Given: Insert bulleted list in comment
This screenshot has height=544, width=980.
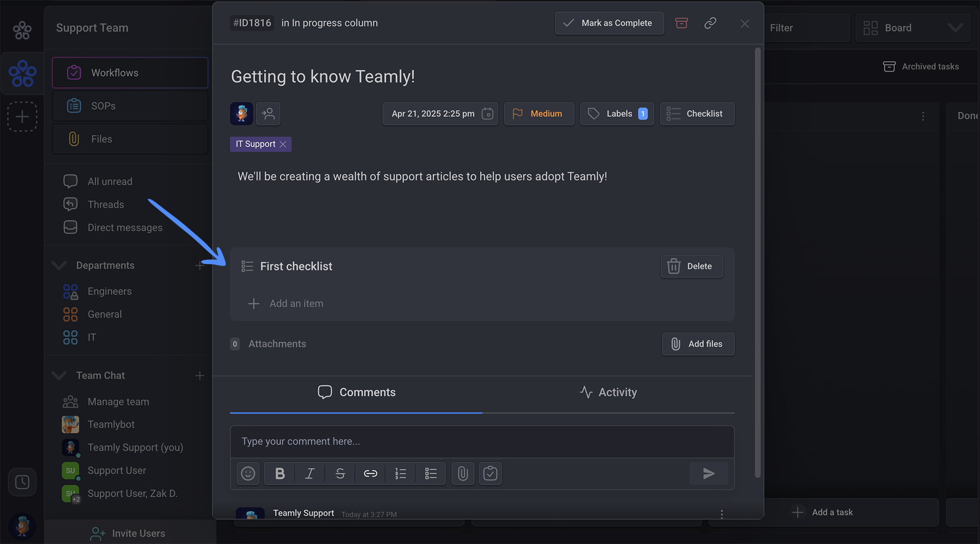Looking at the screenshot, I should [431, 473].
